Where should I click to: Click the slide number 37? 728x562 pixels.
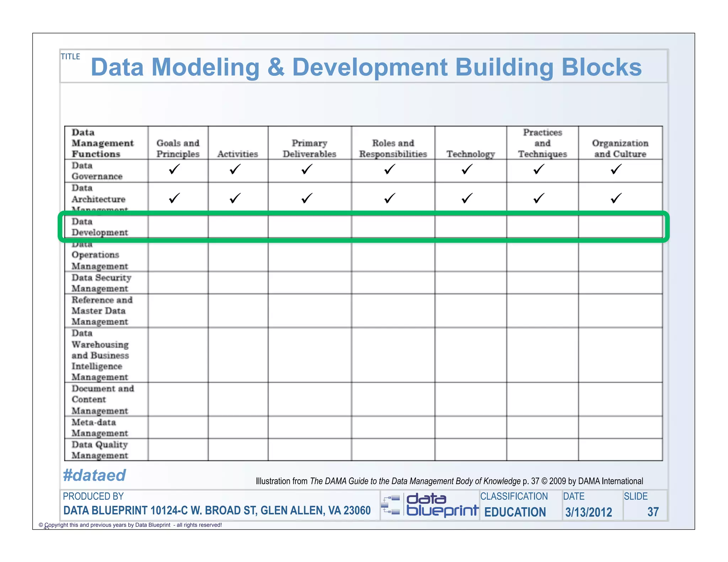click(653, 512)
